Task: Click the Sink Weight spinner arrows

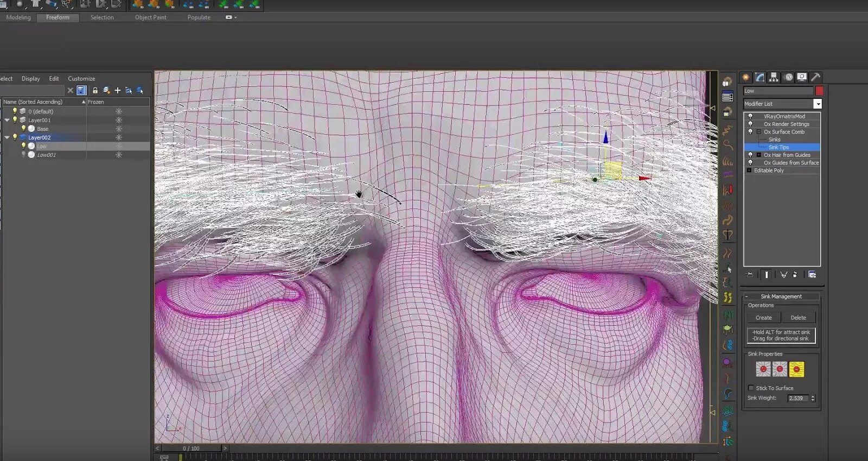Action: pos(813,398)
